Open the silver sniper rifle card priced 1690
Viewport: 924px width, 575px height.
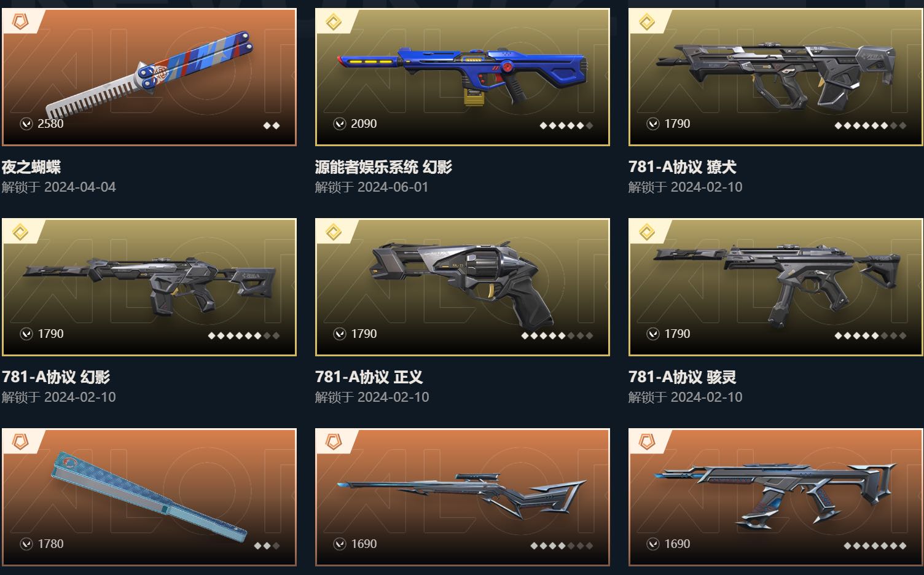point(463,497)
